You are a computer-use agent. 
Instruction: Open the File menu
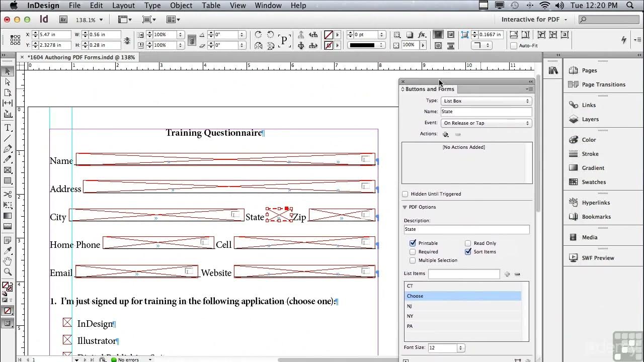(x=74, y=6)
